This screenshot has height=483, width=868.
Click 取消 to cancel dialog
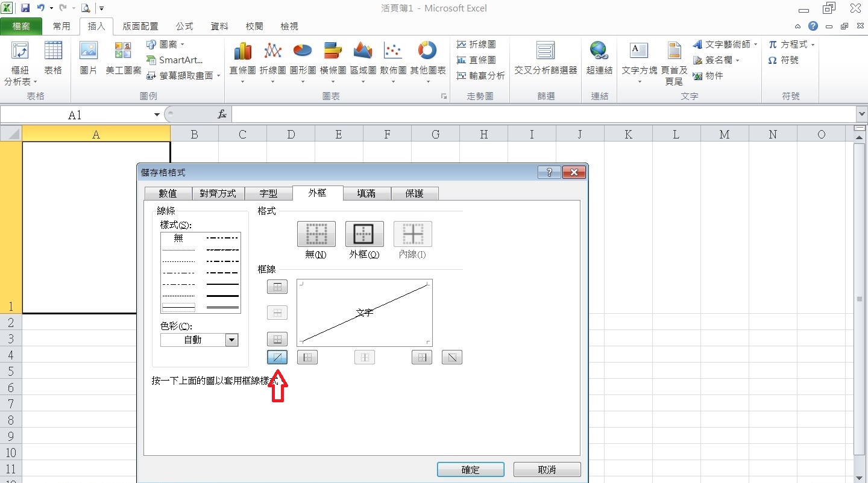547,470
